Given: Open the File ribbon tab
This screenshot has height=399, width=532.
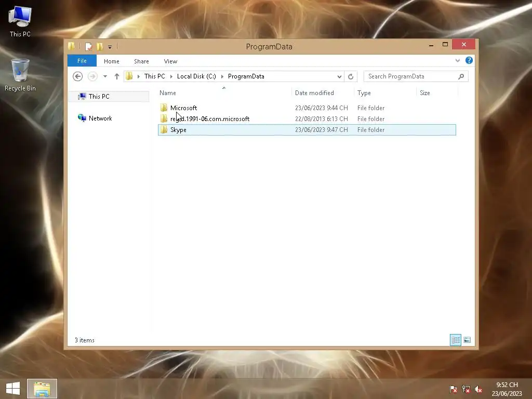Looking at the screenshot, I should click(82, 61).
